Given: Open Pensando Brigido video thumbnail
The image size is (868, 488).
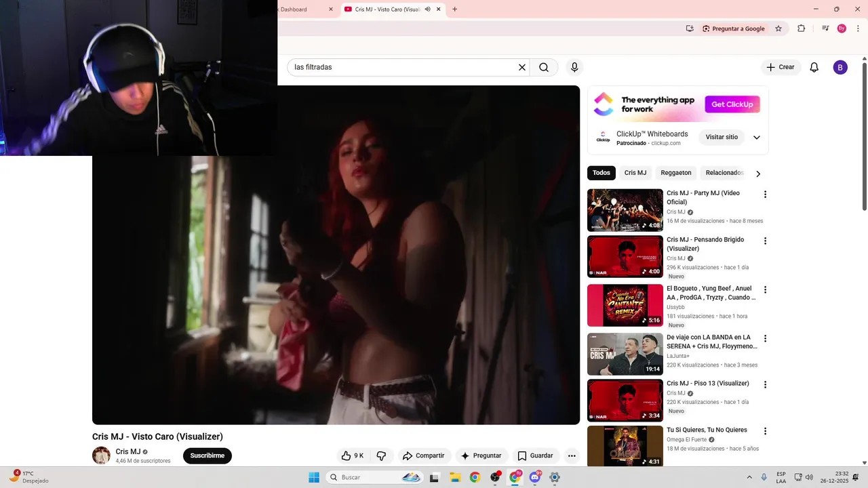Looking at the screenshot, I should pos(625,256).
